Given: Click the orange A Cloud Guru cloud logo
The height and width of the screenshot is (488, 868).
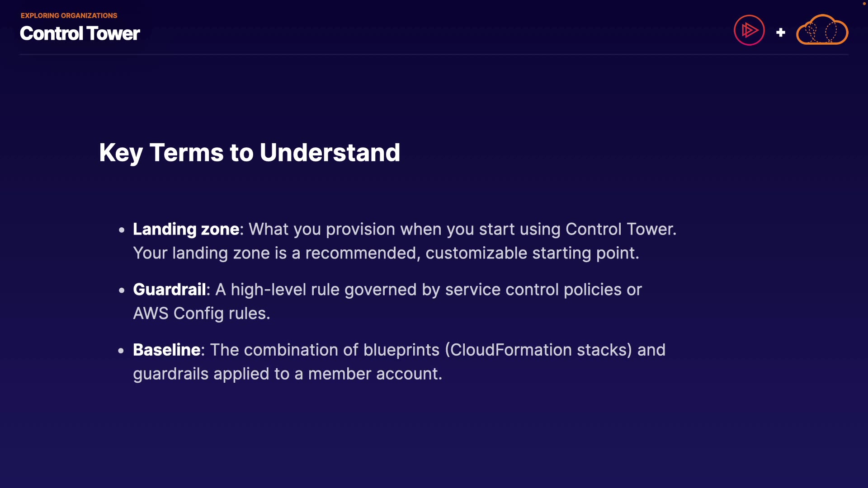Looking at the screenshot, I should 822,30.
